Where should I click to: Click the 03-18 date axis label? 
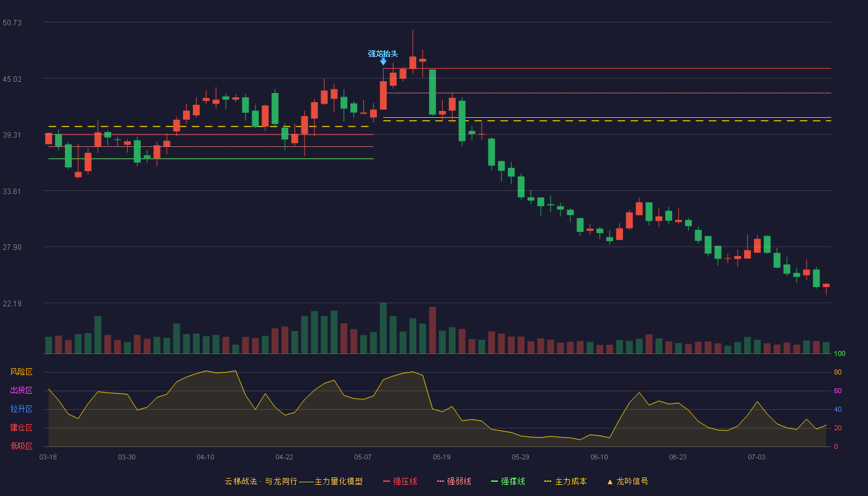coord(48,457)
